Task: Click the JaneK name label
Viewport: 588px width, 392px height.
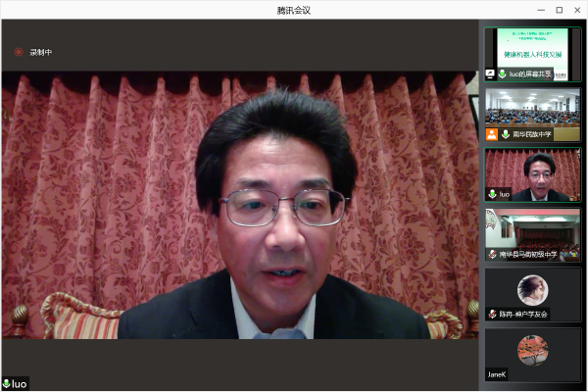Action: coord(498,374)
